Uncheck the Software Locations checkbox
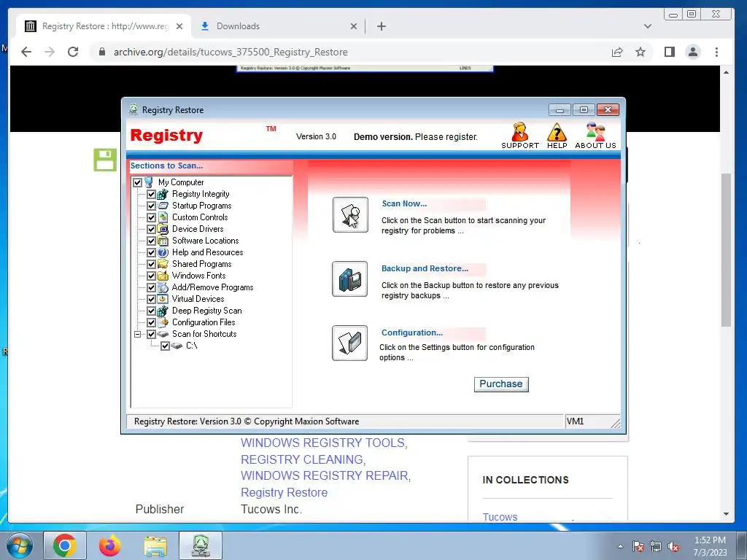 pyautogui.click(x=152, y=241)
